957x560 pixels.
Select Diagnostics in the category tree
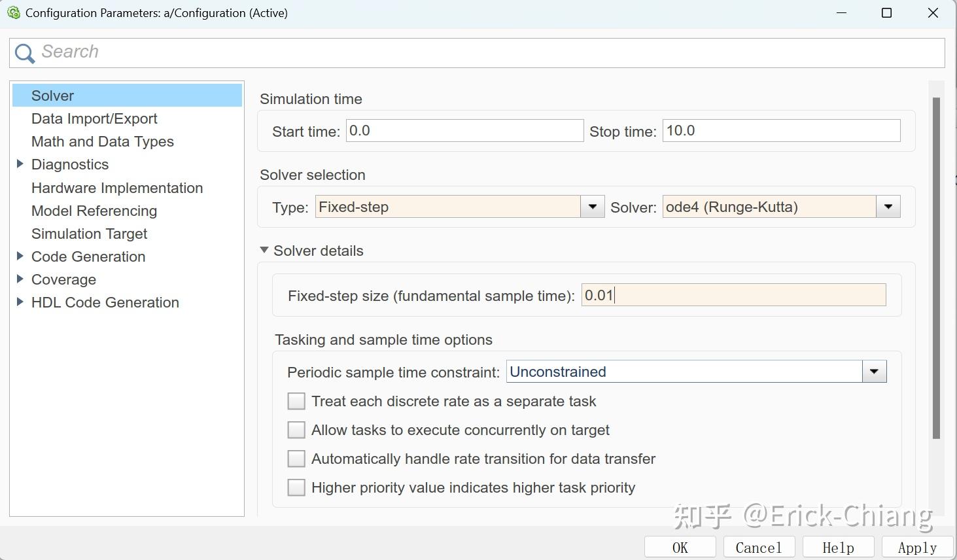[70, 164]
